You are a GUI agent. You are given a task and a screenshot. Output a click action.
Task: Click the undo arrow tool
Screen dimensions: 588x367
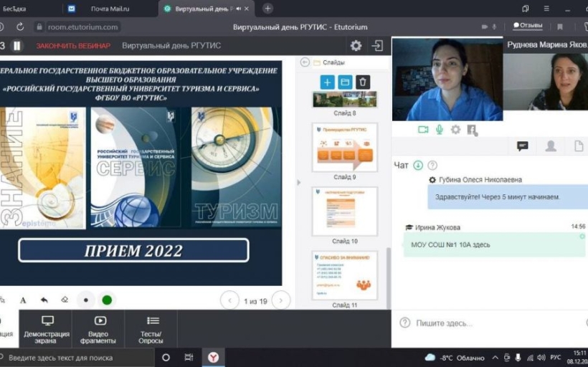[44, 300]
